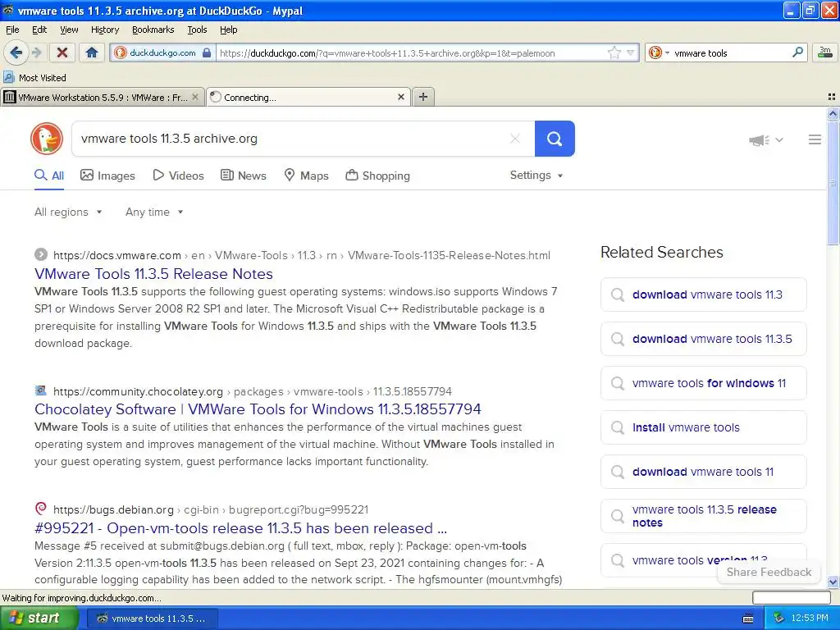Search related: download vmware tools 11.3.5
Viewport: 840px width, 630px height.
[703, 339]
